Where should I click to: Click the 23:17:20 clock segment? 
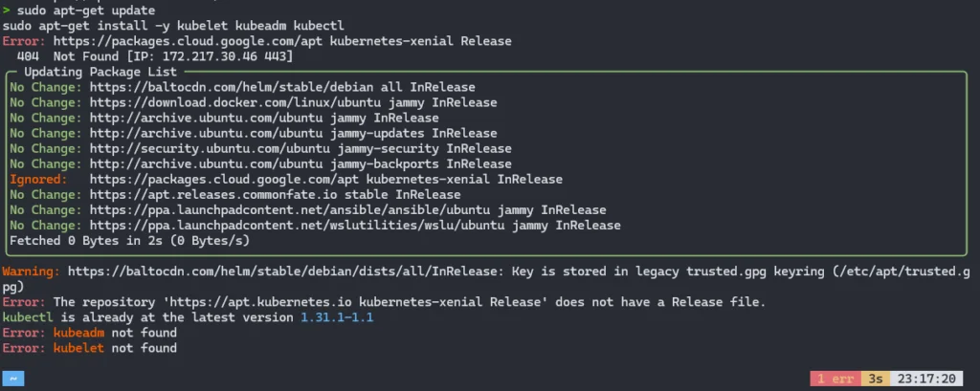click(926, 379)
